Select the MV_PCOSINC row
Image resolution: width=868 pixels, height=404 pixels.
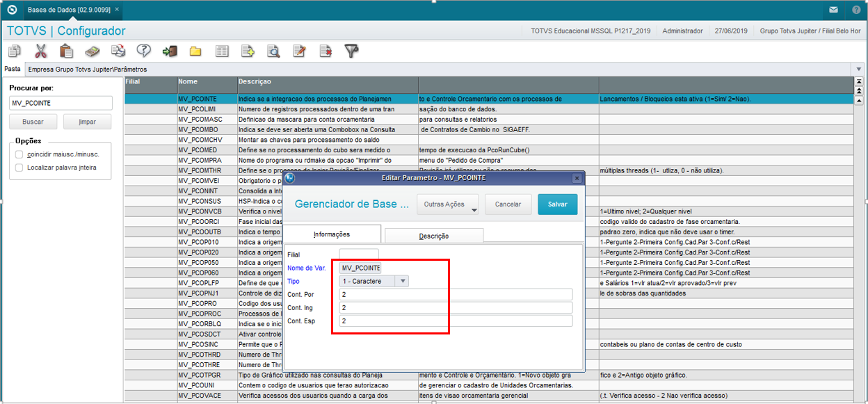[489, 344]
